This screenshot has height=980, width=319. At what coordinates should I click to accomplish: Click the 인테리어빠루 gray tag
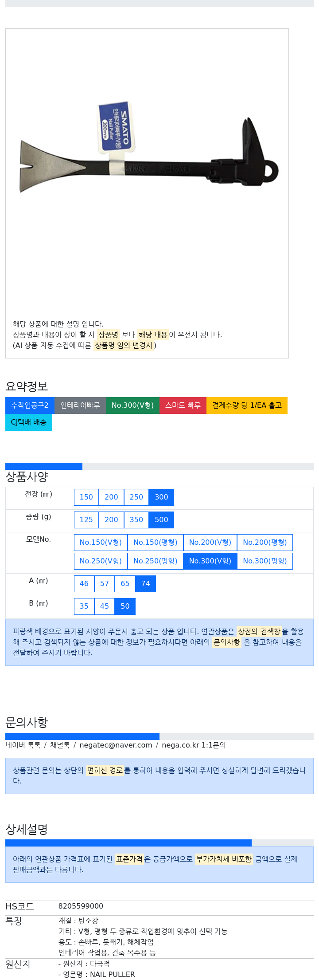point(80,405)
